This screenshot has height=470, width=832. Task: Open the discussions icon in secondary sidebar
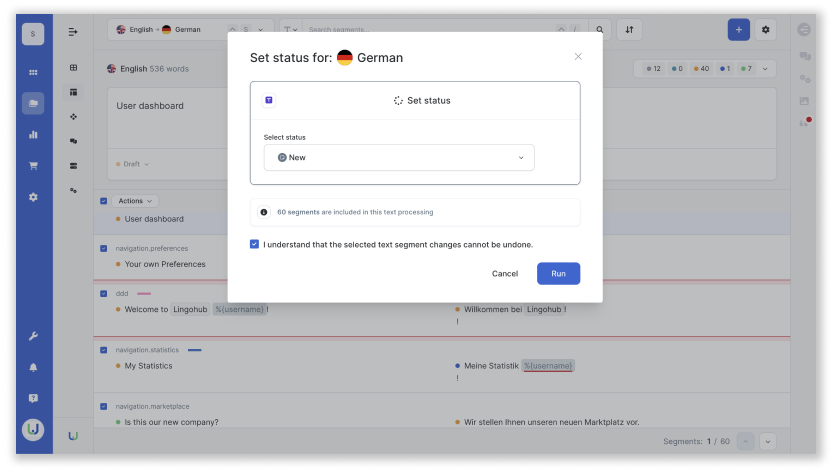click(73, 141)
